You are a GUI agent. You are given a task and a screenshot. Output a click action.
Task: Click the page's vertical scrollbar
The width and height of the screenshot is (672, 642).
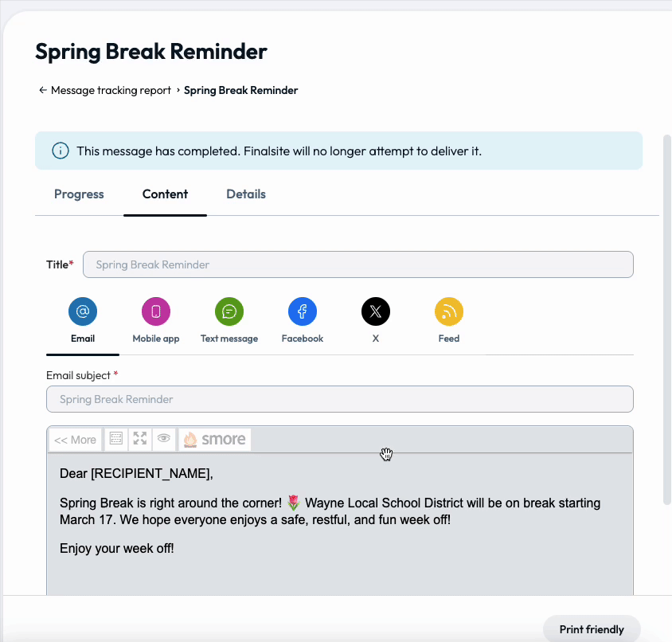[x=666, y=319]
